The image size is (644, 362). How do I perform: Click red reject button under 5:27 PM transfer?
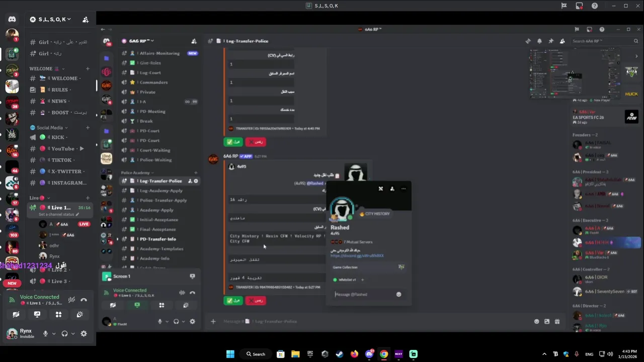256,301
